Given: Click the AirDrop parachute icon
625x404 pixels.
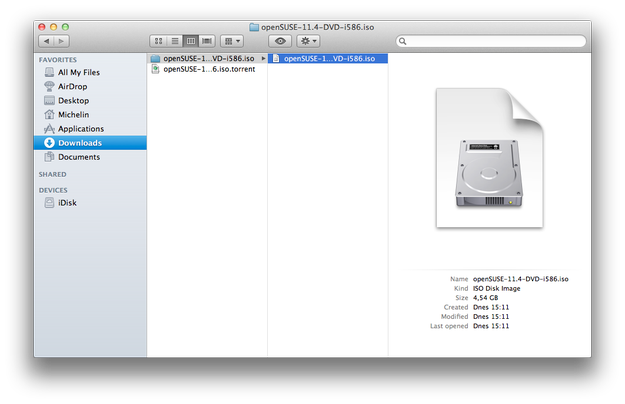Looking at the screenshot, I should pos(49,86).
